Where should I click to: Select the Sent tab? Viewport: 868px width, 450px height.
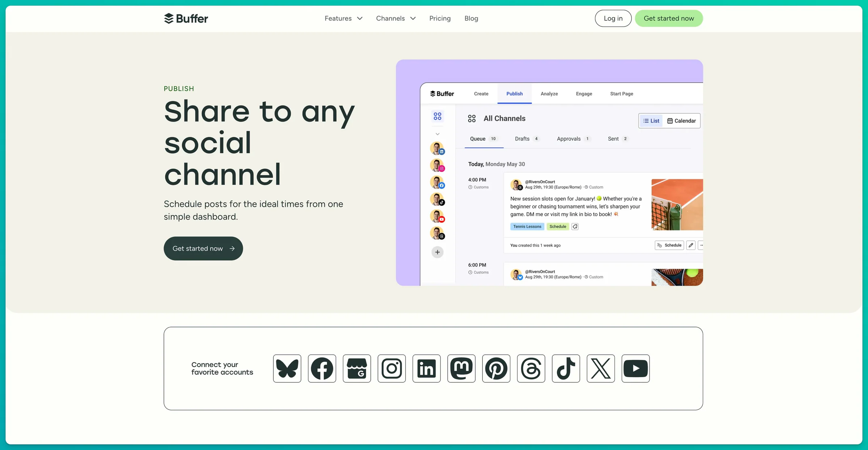(618, 139)
